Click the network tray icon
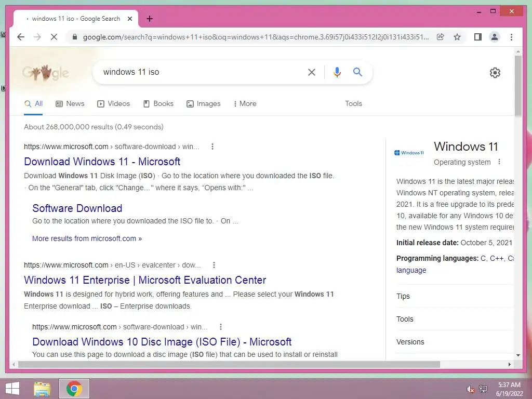 [483, 389]
